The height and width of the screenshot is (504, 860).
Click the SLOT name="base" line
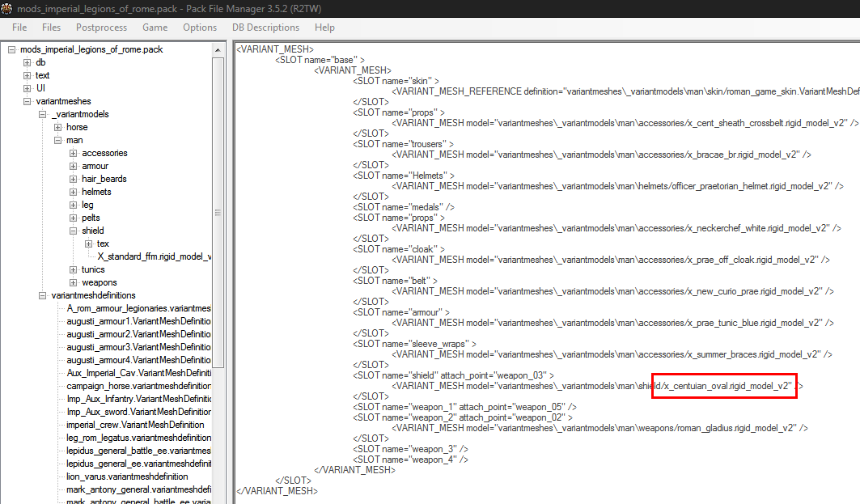[320, 60]
